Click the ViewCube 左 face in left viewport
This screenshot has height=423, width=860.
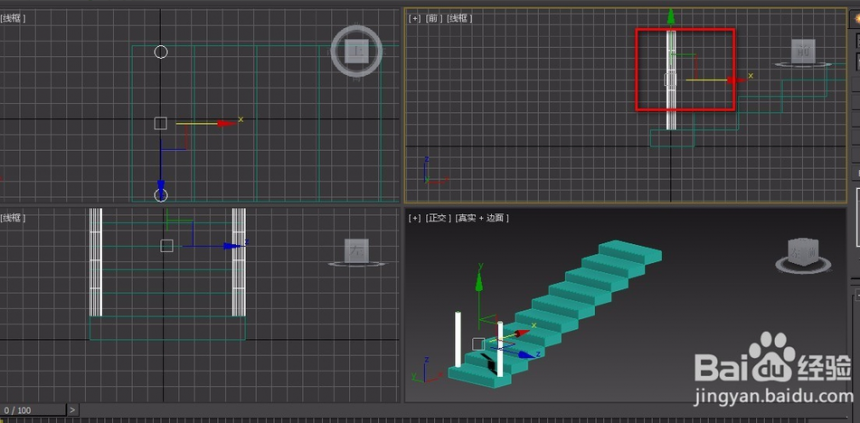tap(356, 250)
